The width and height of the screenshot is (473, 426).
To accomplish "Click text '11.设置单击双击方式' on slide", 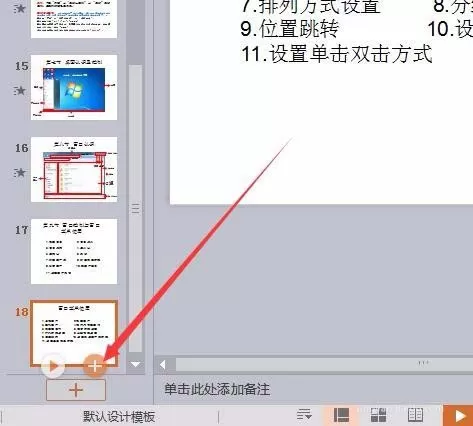I will pos(337,54).
